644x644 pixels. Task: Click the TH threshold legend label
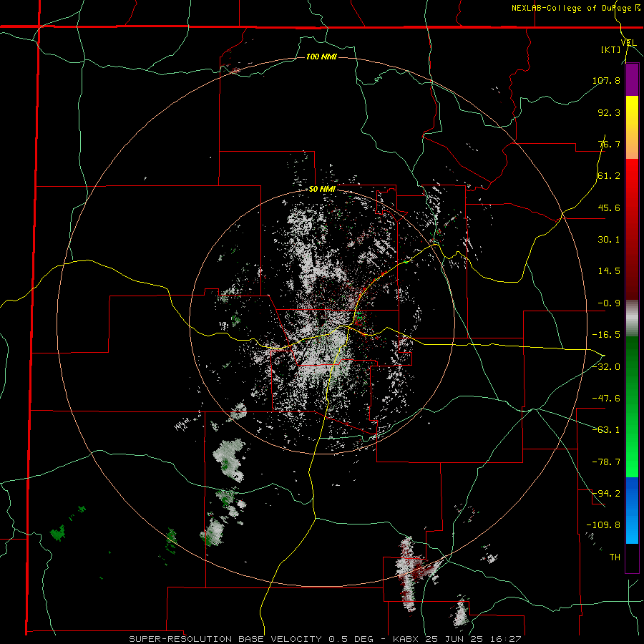(615, 557)
